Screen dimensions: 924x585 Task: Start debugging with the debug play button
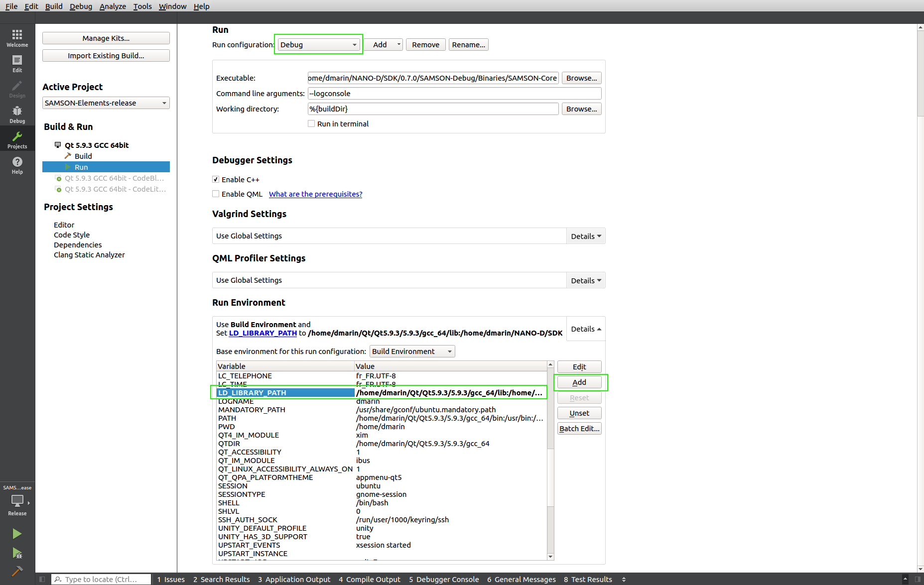point(16,554)
